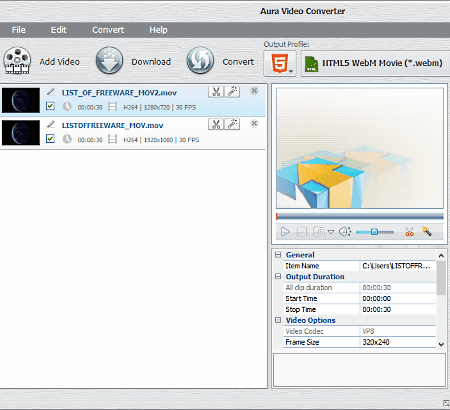Click the properties panel scrollbar thumb
450x410 pixels.
(x=441, y=278)
